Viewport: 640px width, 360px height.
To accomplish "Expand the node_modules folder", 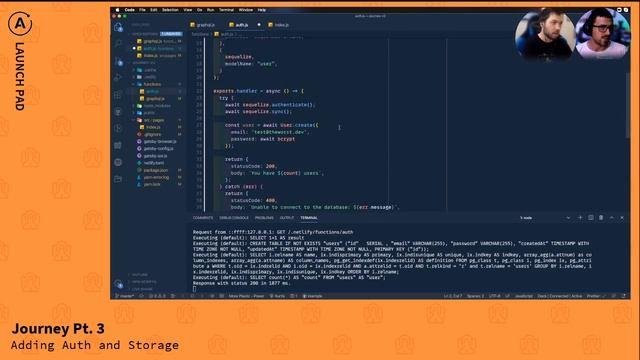I will [157, 106].
